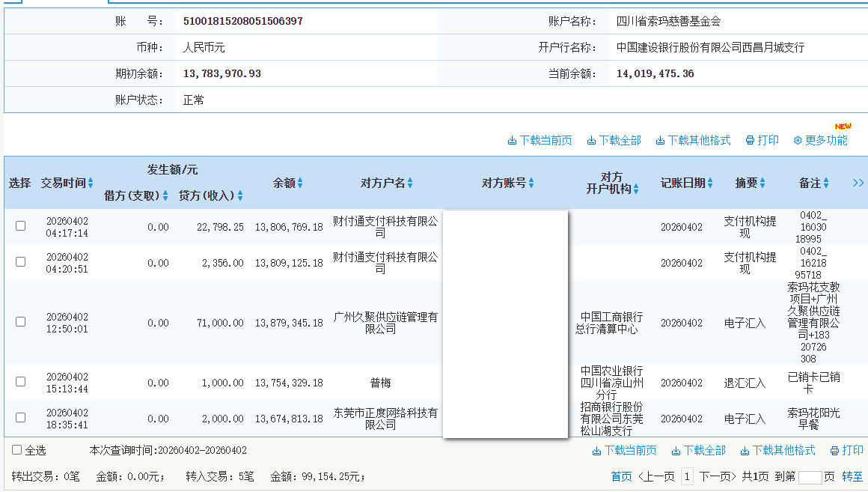
Task: Click the 下一页 next page link
Action: click(x=718, y=476)
